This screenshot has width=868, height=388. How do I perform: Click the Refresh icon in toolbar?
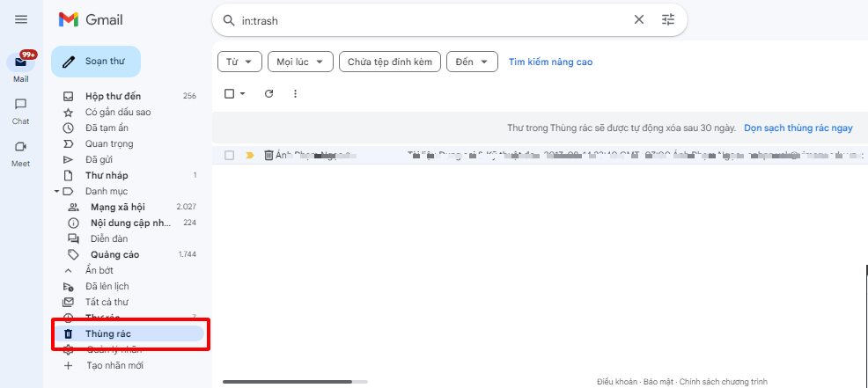point(269,93)
